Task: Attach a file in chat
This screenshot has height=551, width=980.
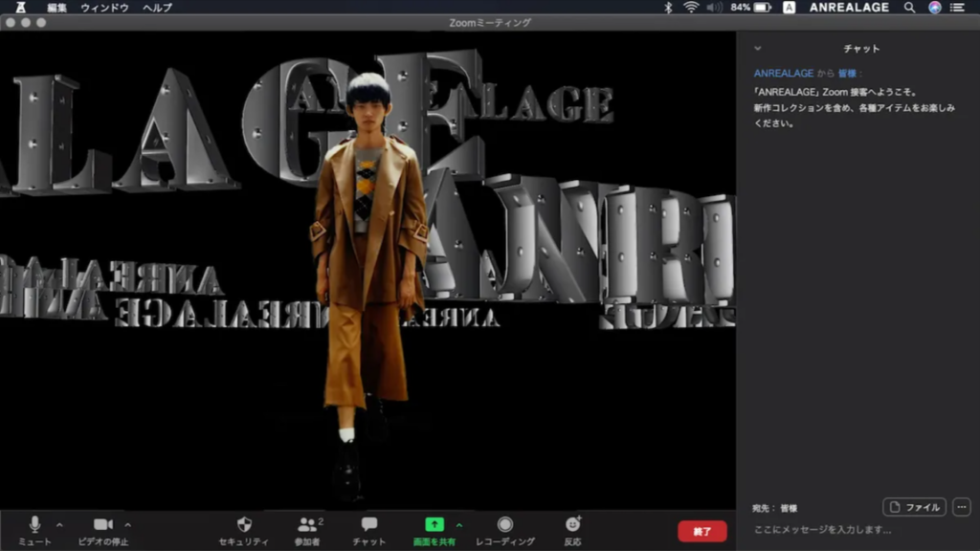Action: point(914,507)
